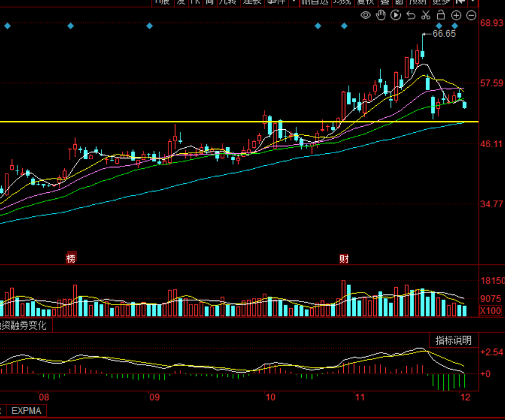Click the 11 month label on time axis
The image size is (505, 420).
[360, 397]
